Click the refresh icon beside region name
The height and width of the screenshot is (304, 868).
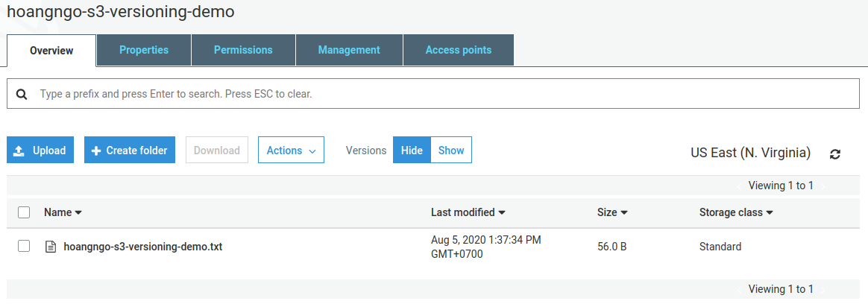[x=835, y=153]
